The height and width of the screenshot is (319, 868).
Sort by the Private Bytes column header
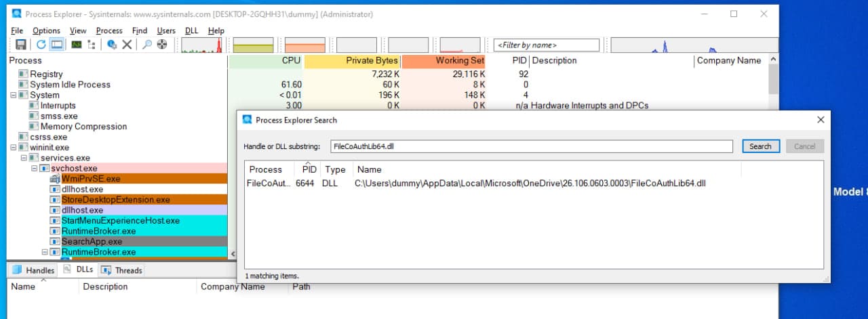(x=352, y=61)
